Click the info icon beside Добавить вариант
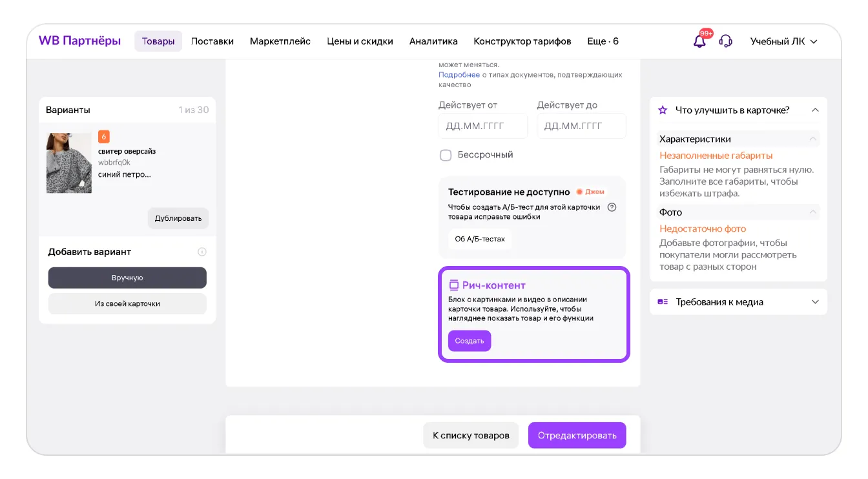The image size is (868, 479). tap(201, 252)
